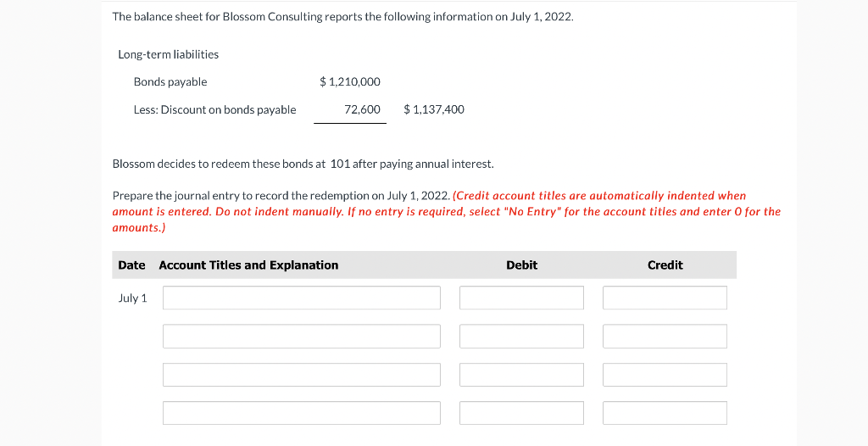868x446 pixels.
Task: Click the $1,137,400 net amount
Action: tap(434, 109)
